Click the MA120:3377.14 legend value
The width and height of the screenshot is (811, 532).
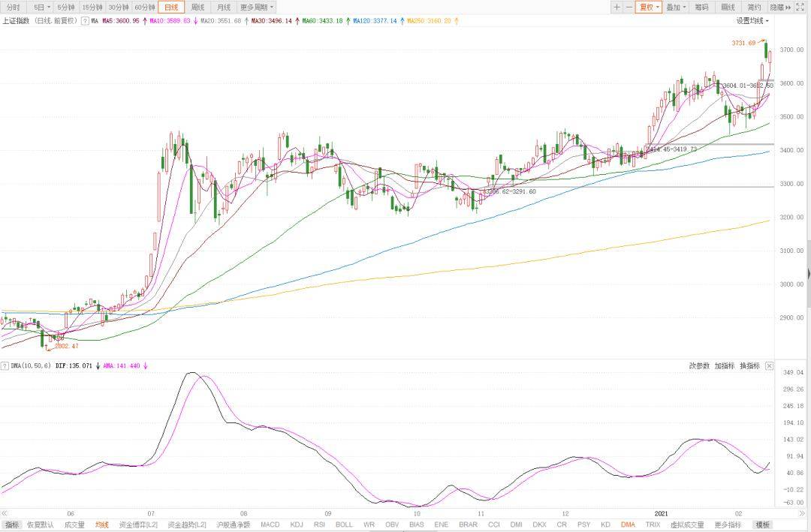(x=375, y=21)
